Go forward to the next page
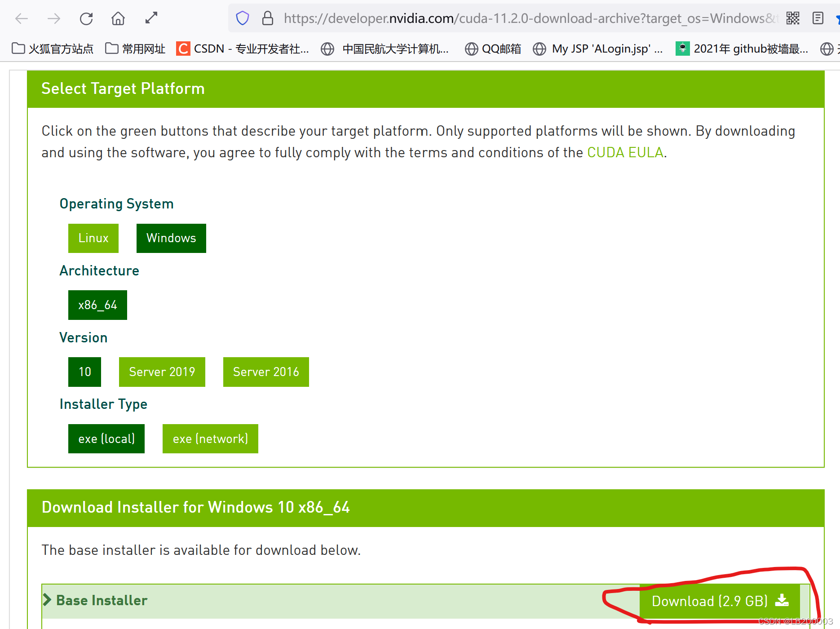This screenshot has height=629, width=840. pos(54,18)
